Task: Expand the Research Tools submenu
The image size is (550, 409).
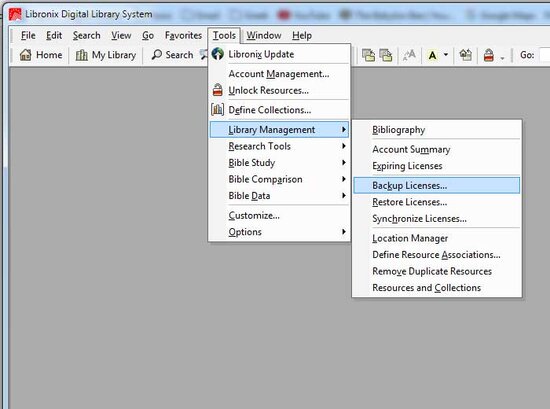Action: pyautogui.click(x=280, y=146)
